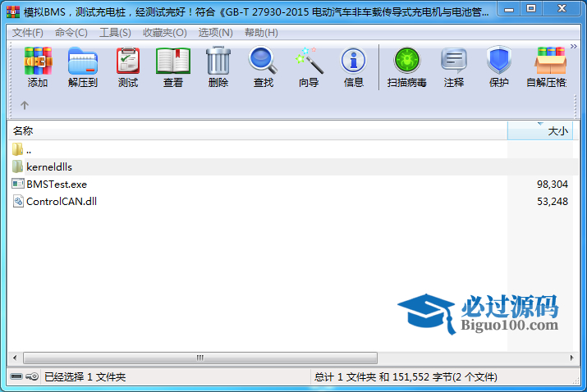Open the Favorites (收藏夹) menu
Image resolution: width=587 pixels, height=392 pixels.
(x=165, y=33)
